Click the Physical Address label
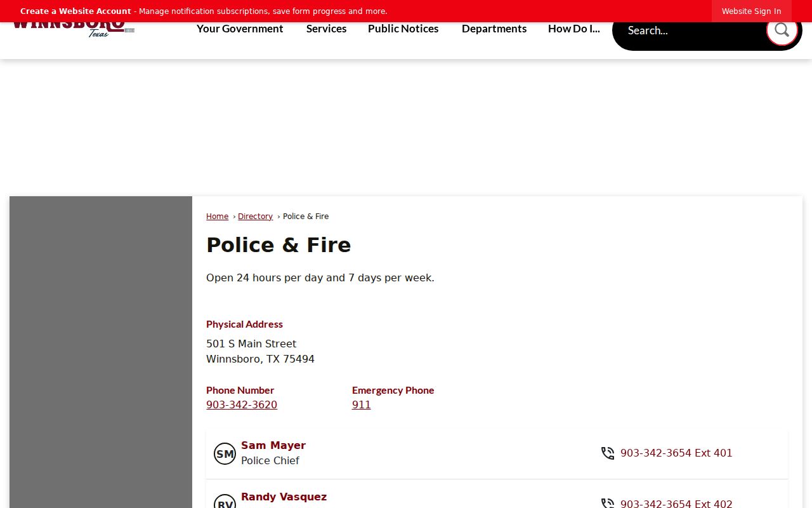This screenshot has height=508, width=812. [x=244, y=324]
